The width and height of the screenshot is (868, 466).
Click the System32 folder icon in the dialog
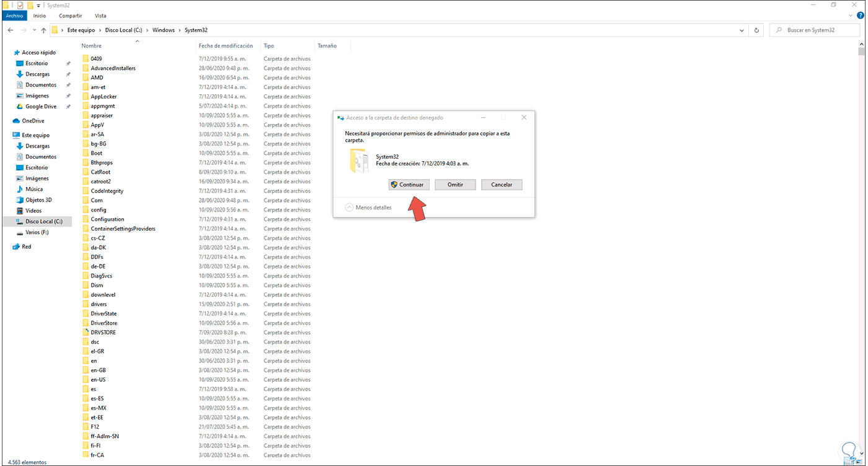click(360, 161)
